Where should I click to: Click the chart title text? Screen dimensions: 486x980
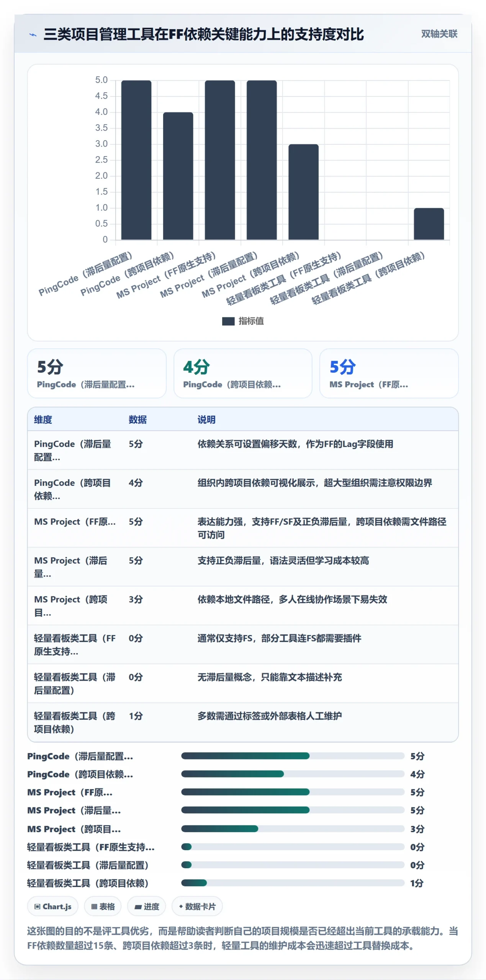tap(203, 34)
